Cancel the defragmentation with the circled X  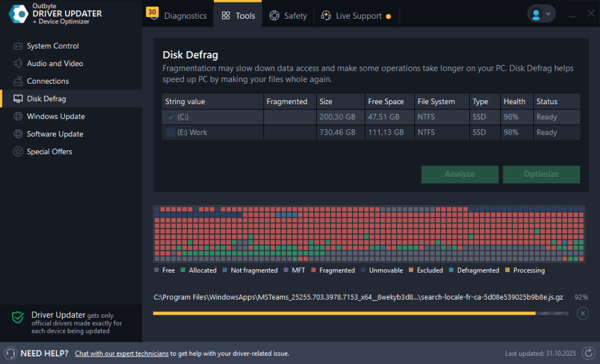coord(583,313)
